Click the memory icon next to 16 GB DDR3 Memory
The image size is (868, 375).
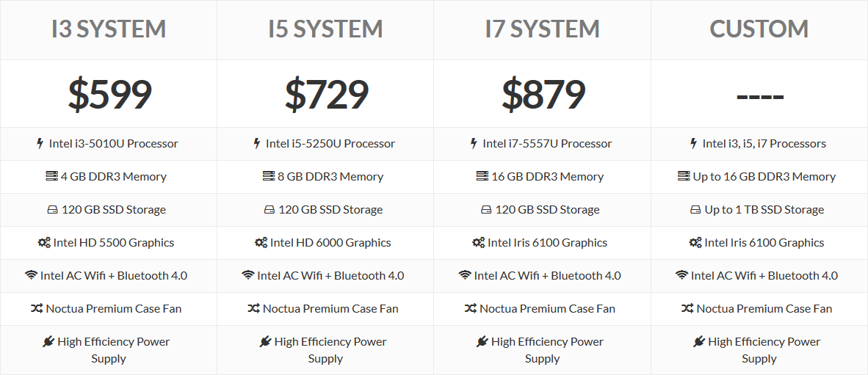tap(482, 177)
